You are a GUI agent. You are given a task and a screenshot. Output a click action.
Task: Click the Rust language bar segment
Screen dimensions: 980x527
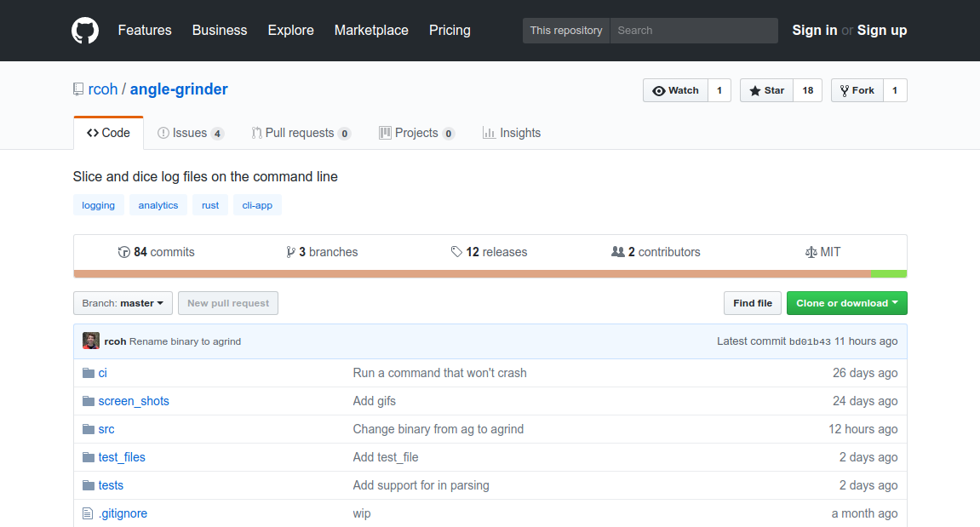click(472, 274)
